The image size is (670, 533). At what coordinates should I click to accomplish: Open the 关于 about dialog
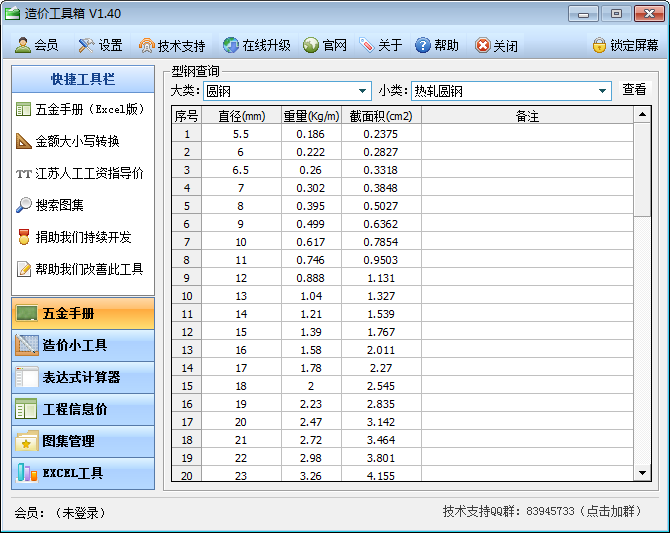point(380,45)
